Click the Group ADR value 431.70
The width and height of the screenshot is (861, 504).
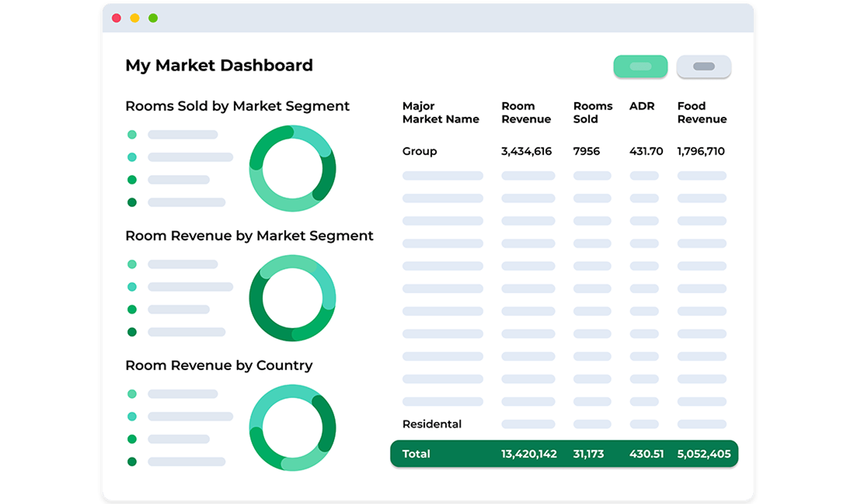coord(646,151)
